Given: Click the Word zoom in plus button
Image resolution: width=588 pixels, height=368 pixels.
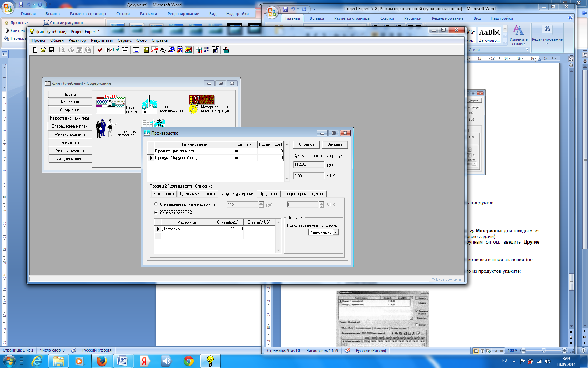Looking at the screenshot, I should coord(564,350).
